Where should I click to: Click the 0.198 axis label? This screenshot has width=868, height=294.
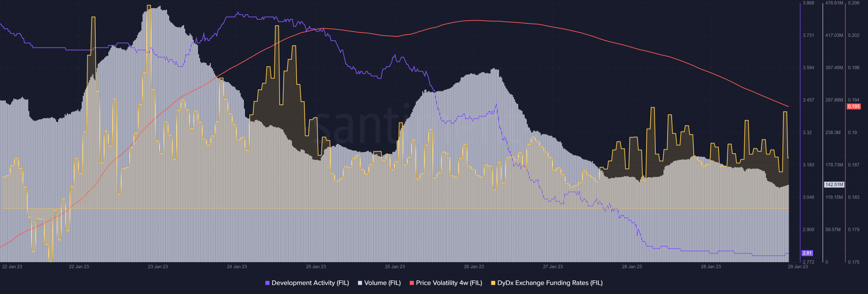(x=853, y=67)
